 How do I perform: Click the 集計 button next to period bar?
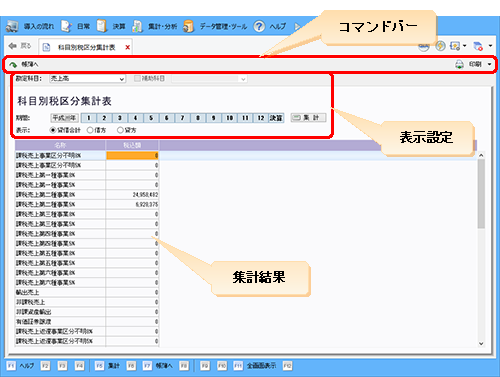(x=308, y=118)
